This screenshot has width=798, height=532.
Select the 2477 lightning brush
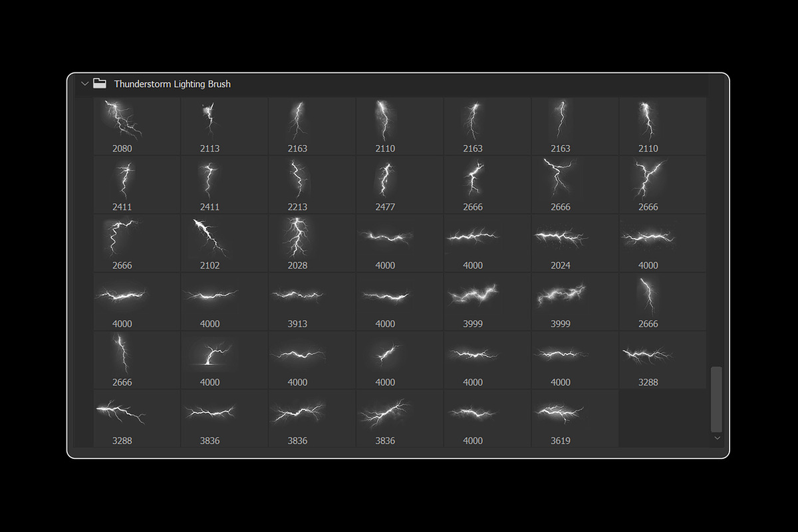coord(400,185)
